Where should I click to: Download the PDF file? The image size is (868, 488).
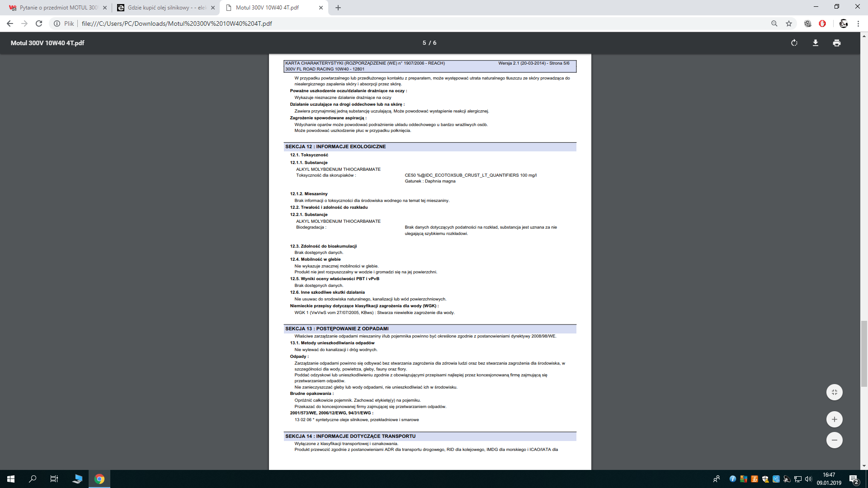pos(816,43)
